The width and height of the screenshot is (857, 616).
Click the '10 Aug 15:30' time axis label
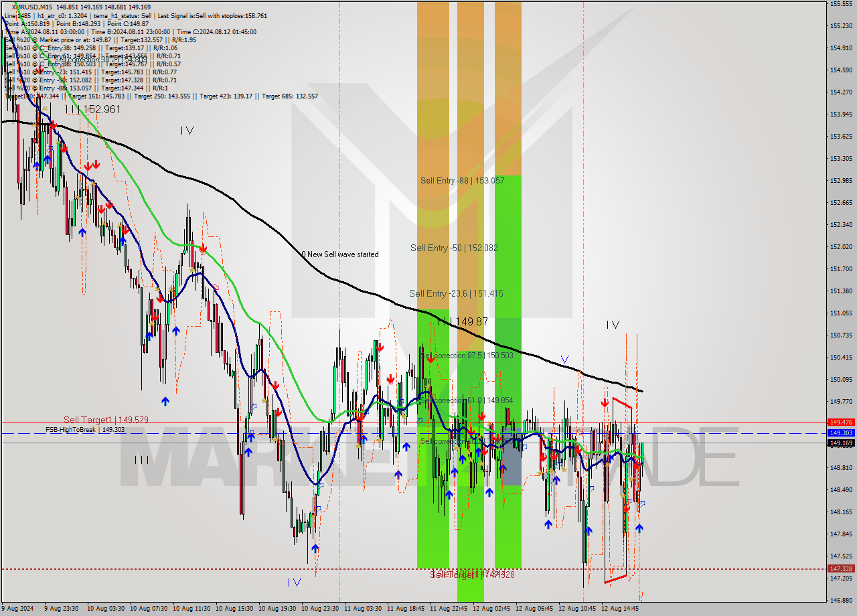(x=234, y=609)
